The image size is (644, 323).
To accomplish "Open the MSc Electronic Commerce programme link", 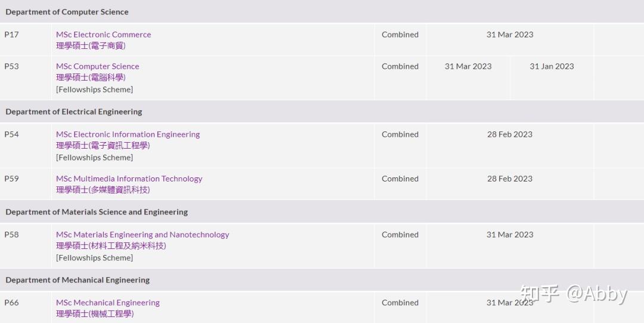I will (103, 35).
